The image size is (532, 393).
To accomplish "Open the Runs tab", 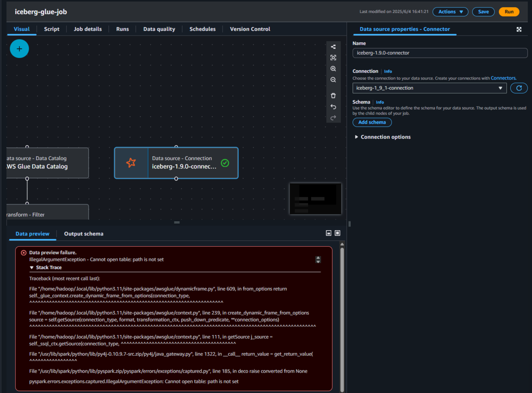I will click(x=122, y=29).
